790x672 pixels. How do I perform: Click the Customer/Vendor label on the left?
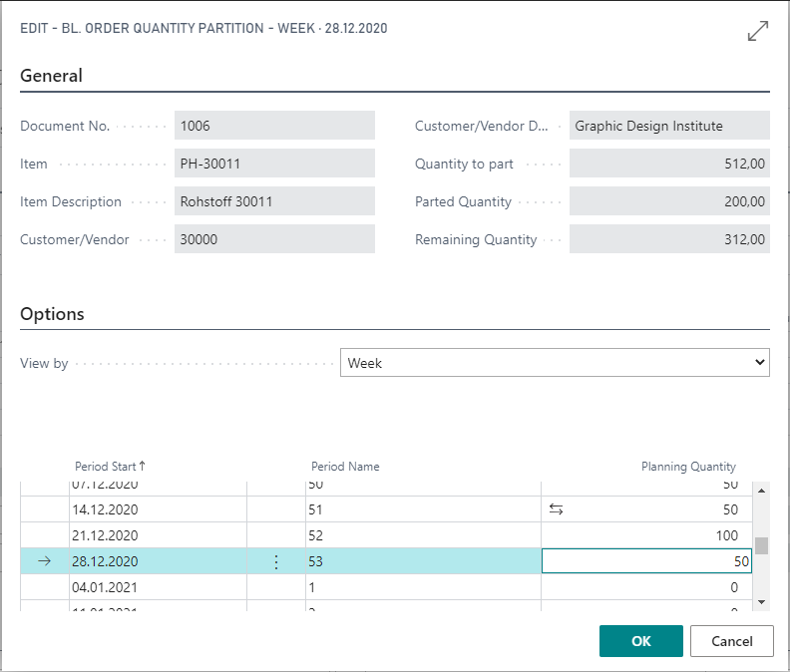(x=74, y=239)
